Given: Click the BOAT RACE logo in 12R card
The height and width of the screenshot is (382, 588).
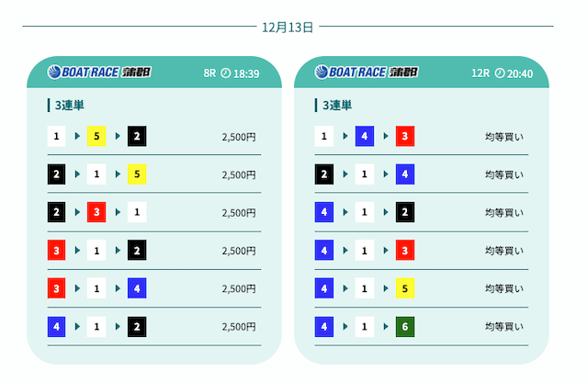Looking at the screenshot, I should coord(367,73).
